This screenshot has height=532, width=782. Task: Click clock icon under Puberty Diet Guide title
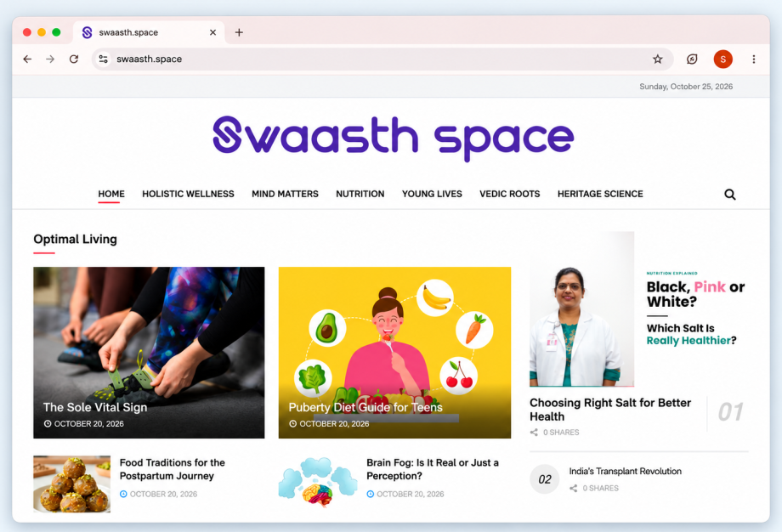pos(293,424)
